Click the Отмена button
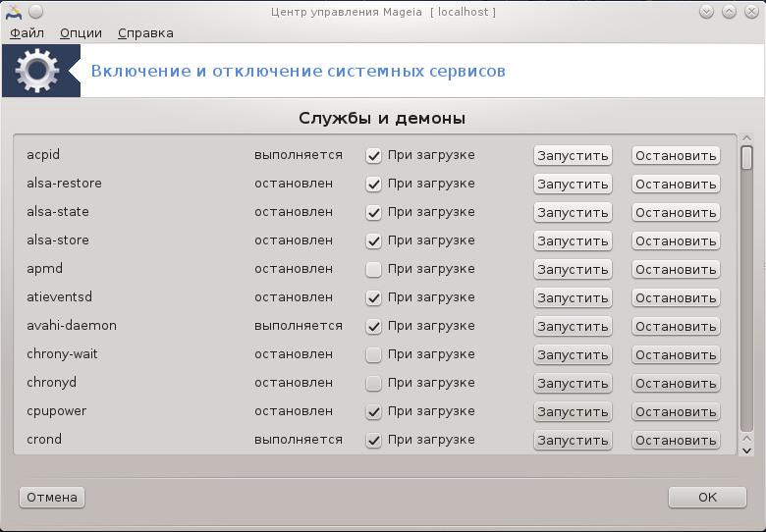Viewport: 766px width, 532px height. pyautogui.click(x=52, y=498)
